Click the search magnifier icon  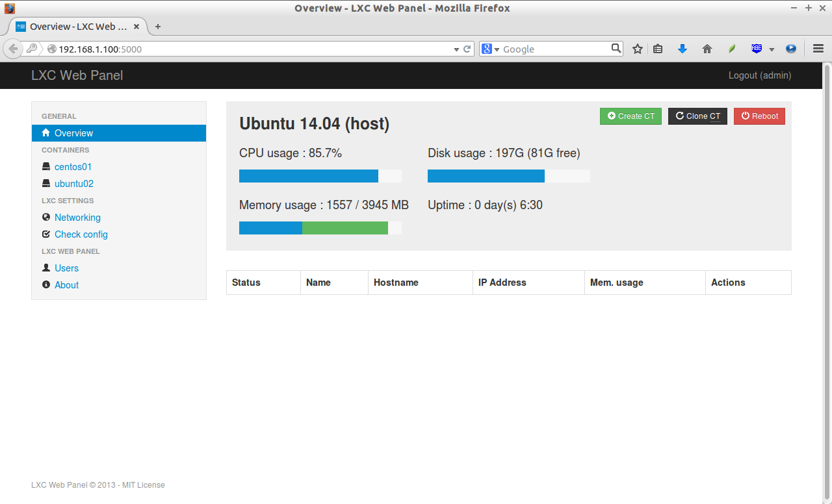[x=616, y=48]
